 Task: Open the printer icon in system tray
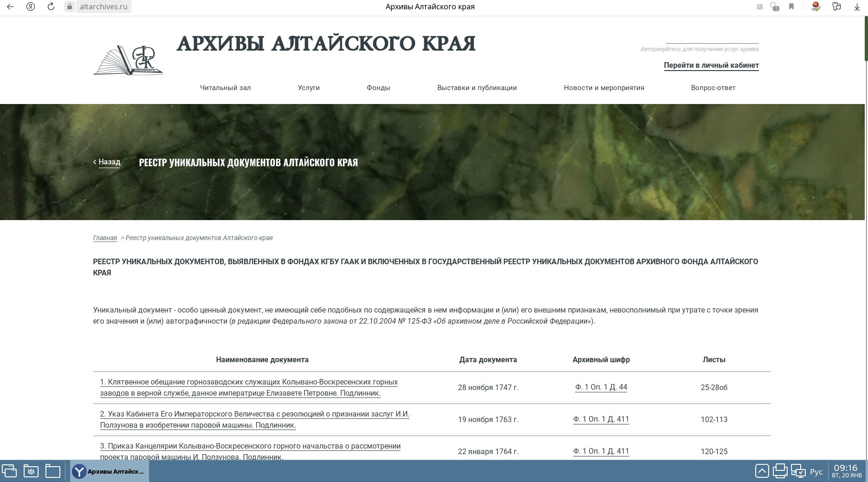point(780,471)
